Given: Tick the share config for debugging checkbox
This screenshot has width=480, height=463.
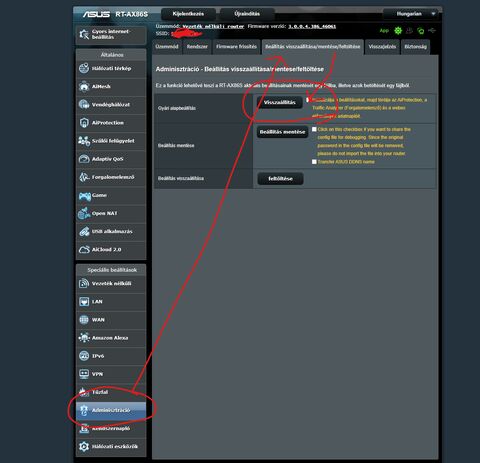Looking at the screenshot, I should click(314, 129).
